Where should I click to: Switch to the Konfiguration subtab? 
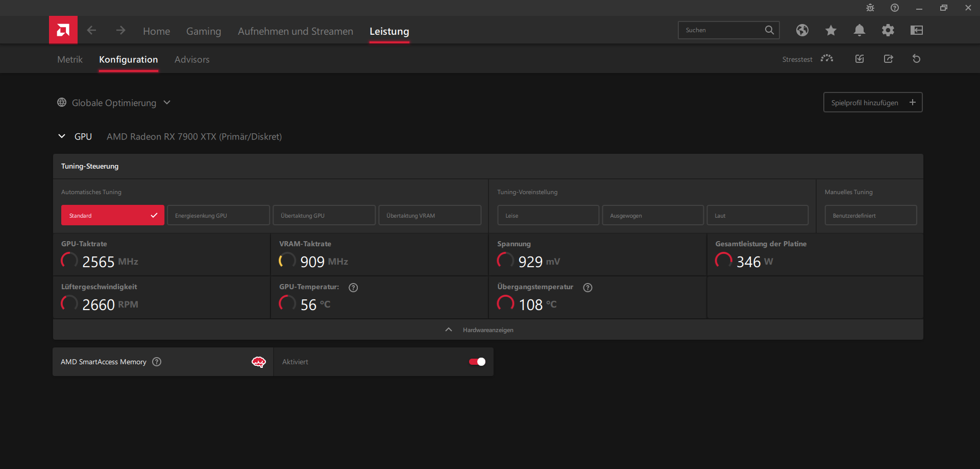129,59
